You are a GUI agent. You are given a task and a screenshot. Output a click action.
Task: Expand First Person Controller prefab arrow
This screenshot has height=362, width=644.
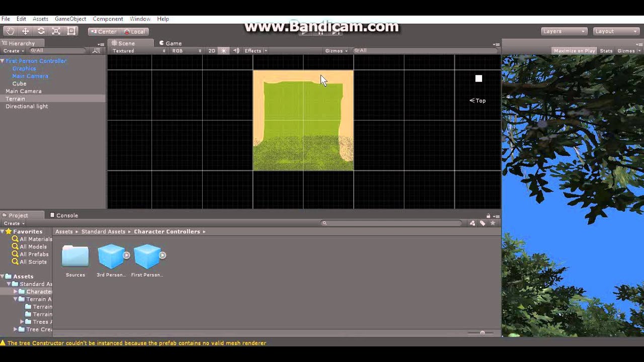point(163,255)
